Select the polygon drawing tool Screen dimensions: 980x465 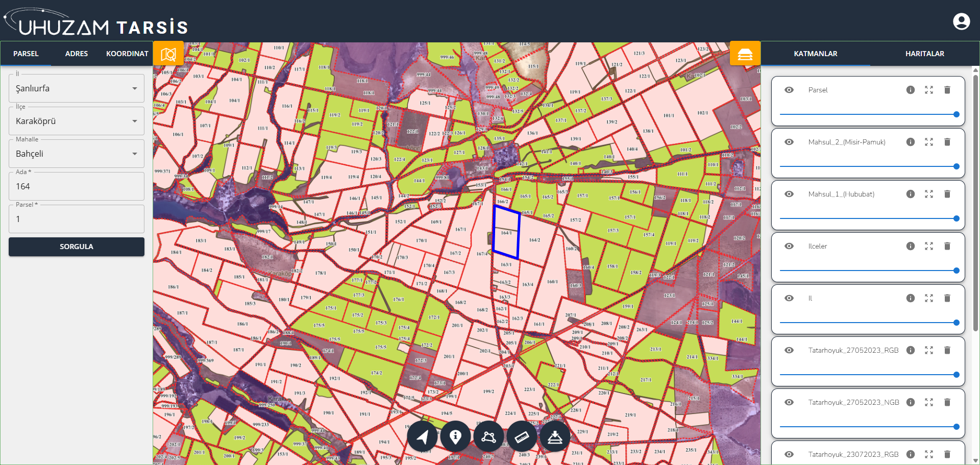pyautogui.click(x=488, y=436)
